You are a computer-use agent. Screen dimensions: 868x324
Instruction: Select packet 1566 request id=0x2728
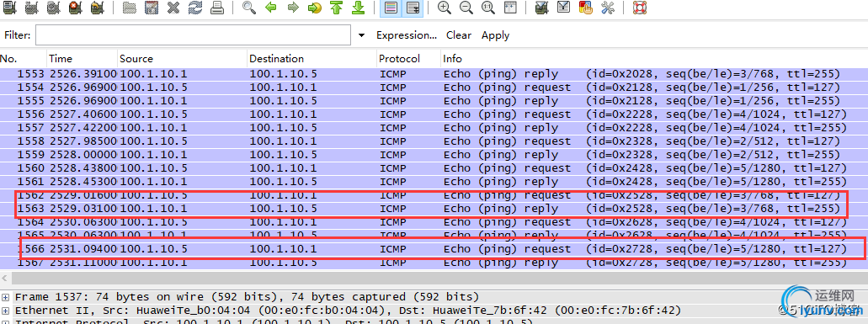[x=434, y=249]
